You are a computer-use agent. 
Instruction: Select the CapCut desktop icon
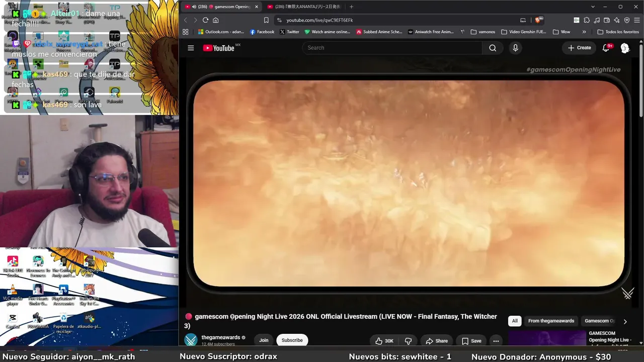click(x=13, y=321)
